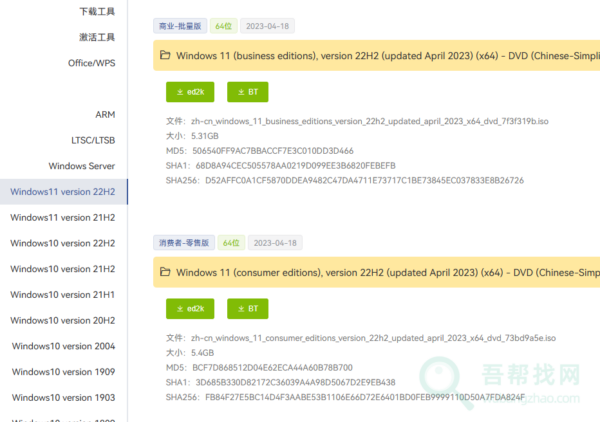The height and width of the screenshot is (422, 600).
Task: Open 激活工具 in the sidebar
Action: [97, 37]
